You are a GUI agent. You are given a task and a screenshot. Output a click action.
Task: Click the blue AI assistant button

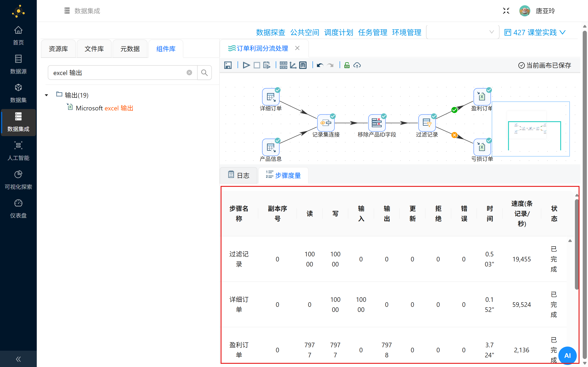(x=567, y=355)
